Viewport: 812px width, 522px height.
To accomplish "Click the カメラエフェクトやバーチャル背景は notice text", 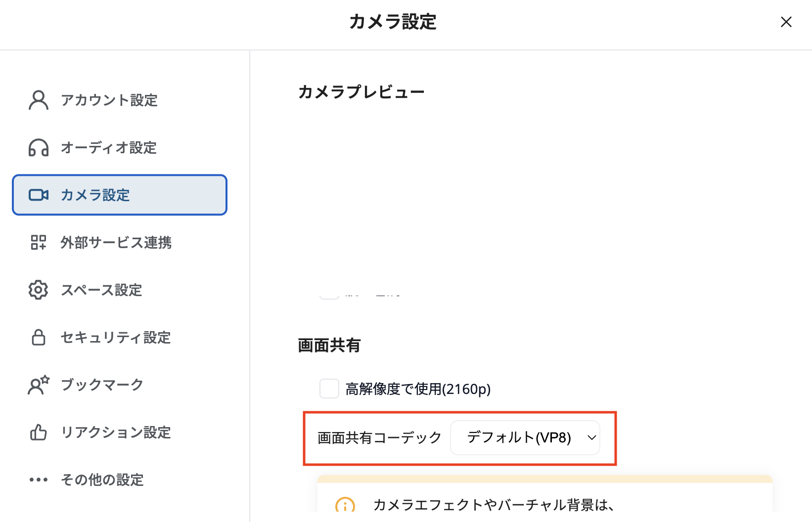I will pyautogui.click(x=494, y=505).
